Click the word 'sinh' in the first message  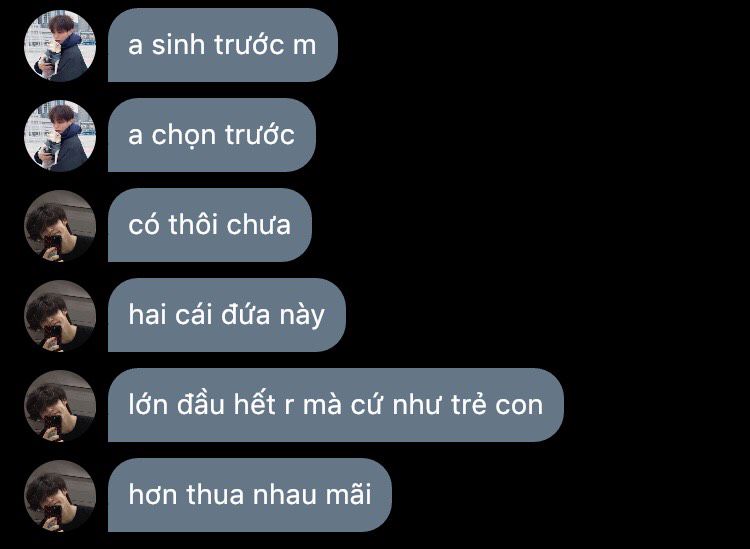pos(178,44)
